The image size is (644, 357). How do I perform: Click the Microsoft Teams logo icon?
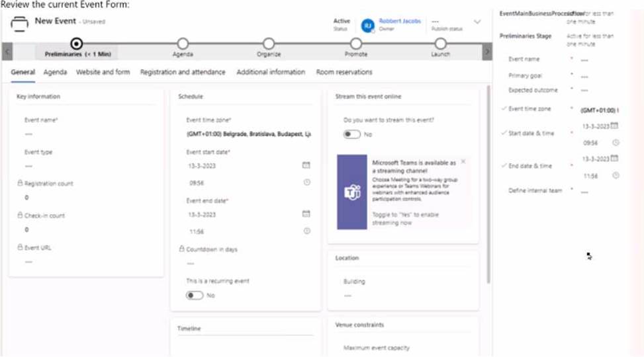[352, 192]
